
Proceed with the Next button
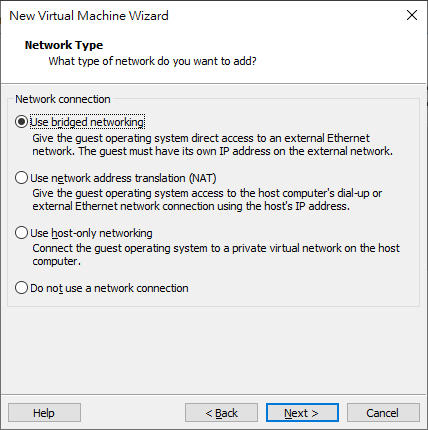point(302,413)
